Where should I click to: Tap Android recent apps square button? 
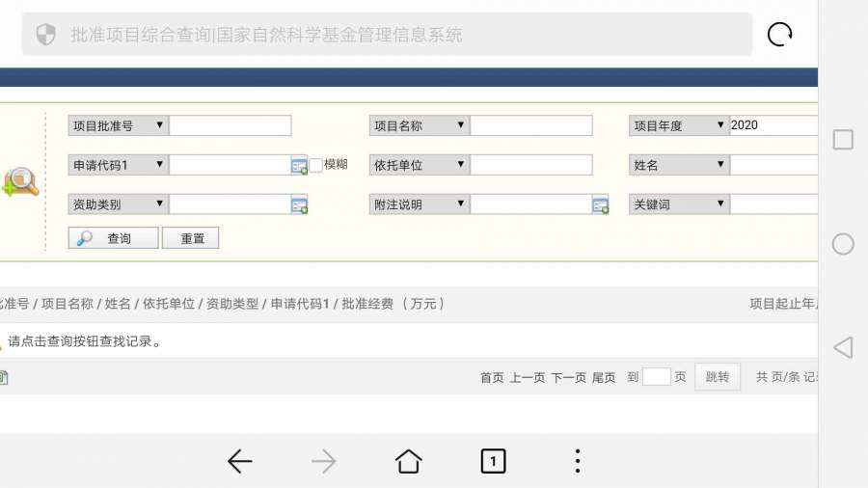(843, 140)
